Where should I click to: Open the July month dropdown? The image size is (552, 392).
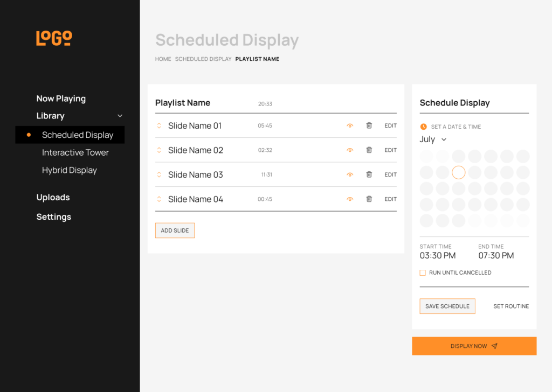(x=433, y=139)
